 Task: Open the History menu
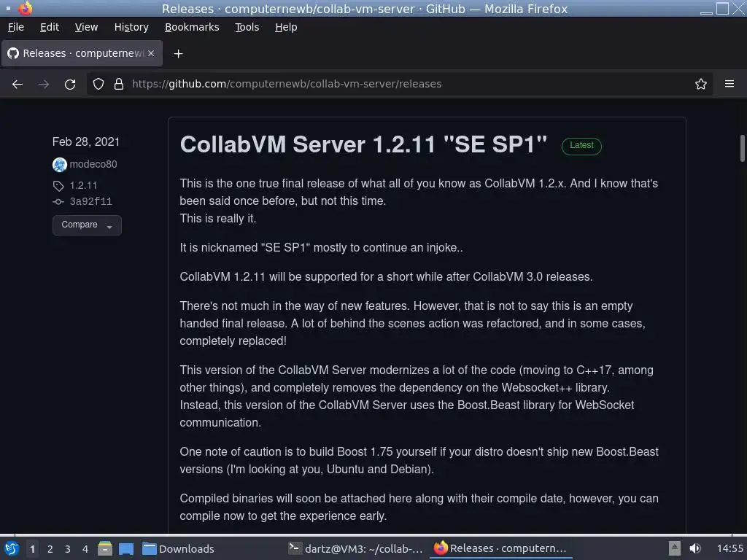[131, 27]
